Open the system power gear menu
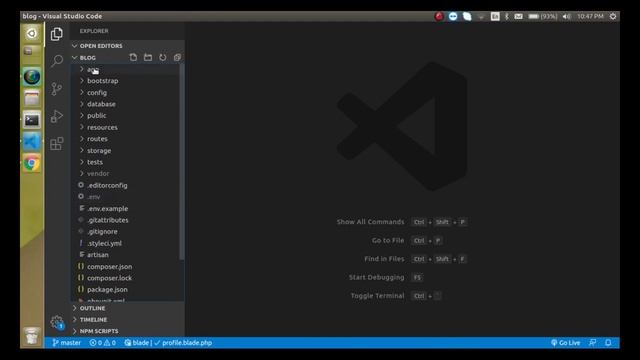 pyautogui.click(x=613, y=16)
